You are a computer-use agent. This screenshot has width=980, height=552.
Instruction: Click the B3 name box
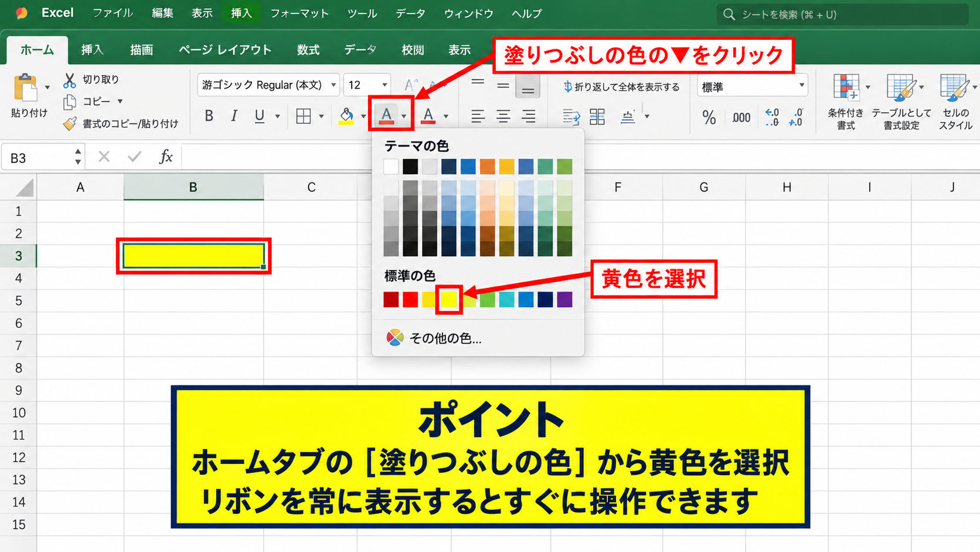tap(43, 157)
